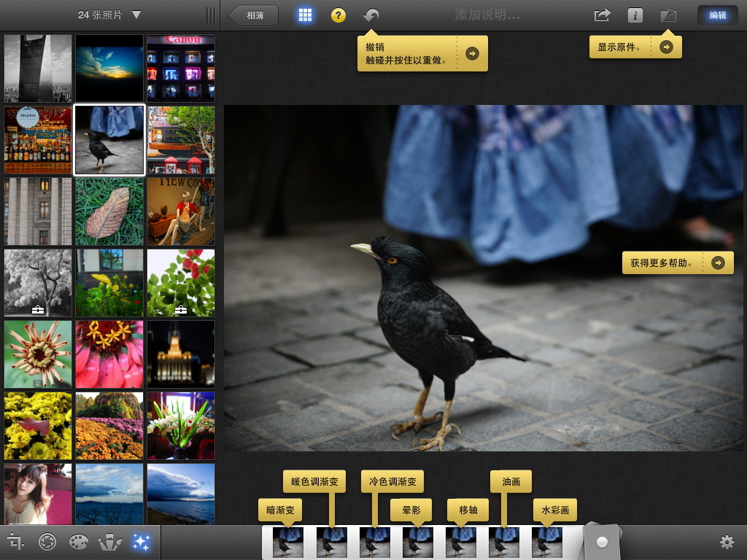The image size is (747, 560).
Task: Show photo info with the i icon
Action: click(635, 15)
